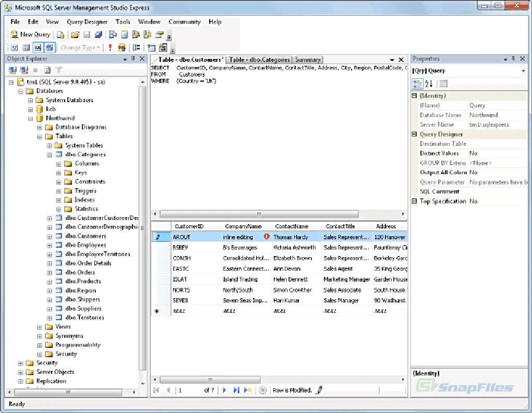This screenshot has width=532, height=413.
Task: Click the Add Table icon
Action: pyautogui.click(x=151, y=48)
